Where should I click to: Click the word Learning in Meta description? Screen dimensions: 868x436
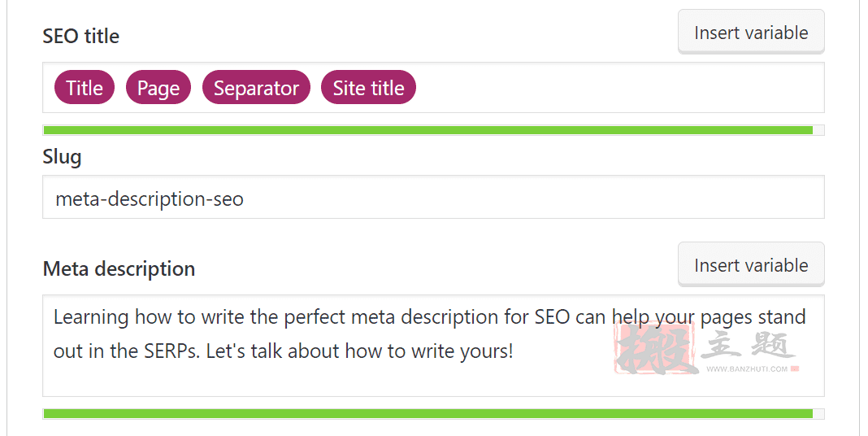91,317
